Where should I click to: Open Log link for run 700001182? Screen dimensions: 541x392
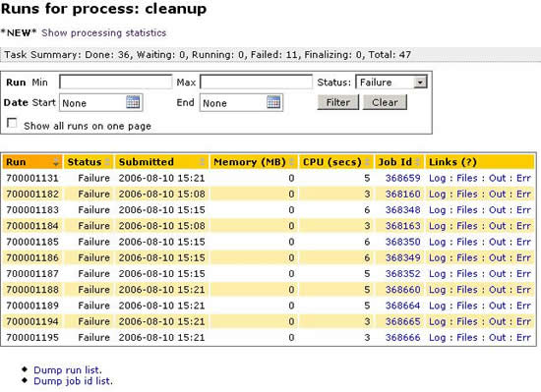click(437, 195)
